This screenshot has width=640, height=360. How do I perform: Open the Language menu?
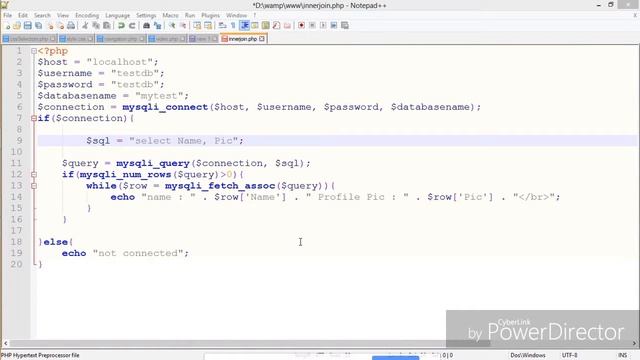click(x=117, y=15)
